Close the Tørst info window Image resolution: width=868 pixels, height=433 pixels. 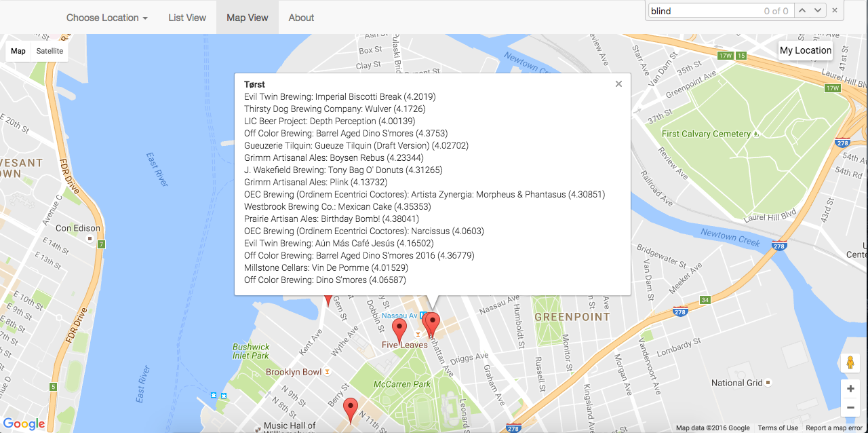(618, 84)
